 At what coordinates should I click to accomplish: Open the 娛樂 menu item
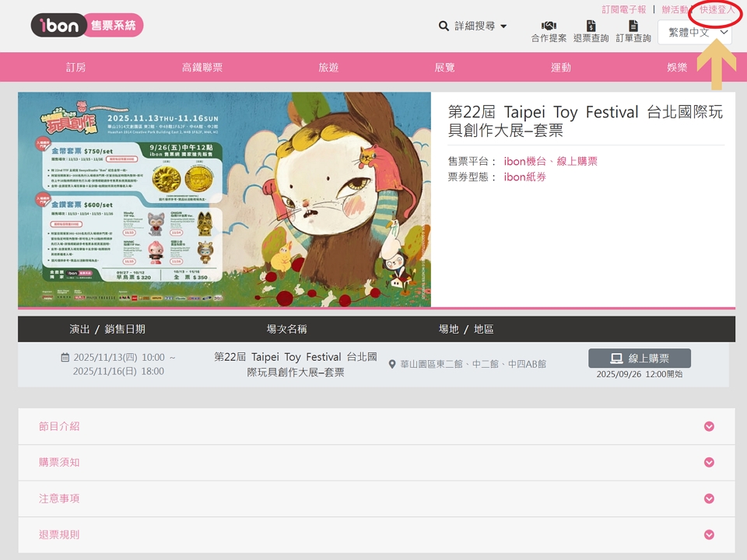tap(677, 67)
